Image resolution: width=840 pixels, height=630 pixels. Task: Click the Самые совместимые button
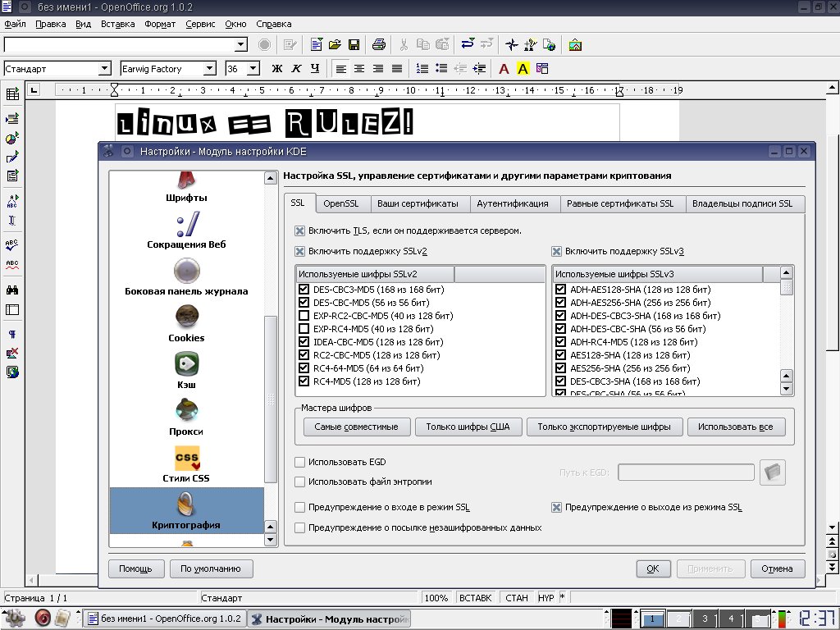pyautogui.click(x=356, y=427)
